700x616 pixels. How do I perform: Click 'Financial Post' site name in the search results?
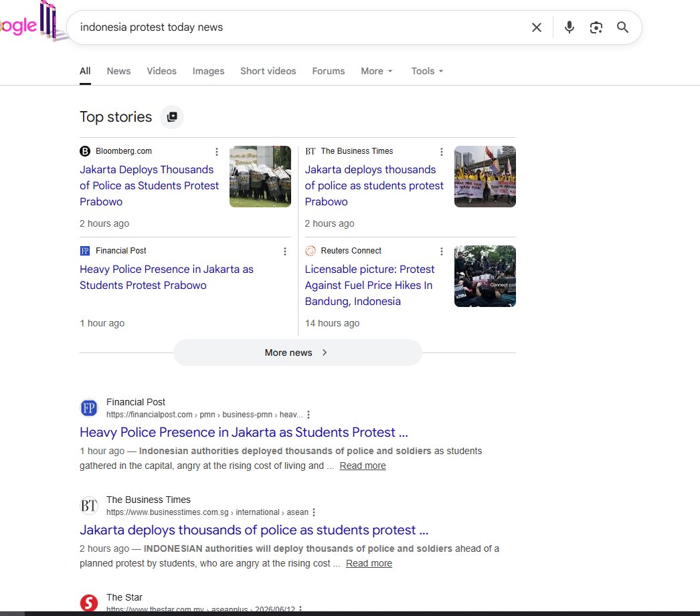136,402
